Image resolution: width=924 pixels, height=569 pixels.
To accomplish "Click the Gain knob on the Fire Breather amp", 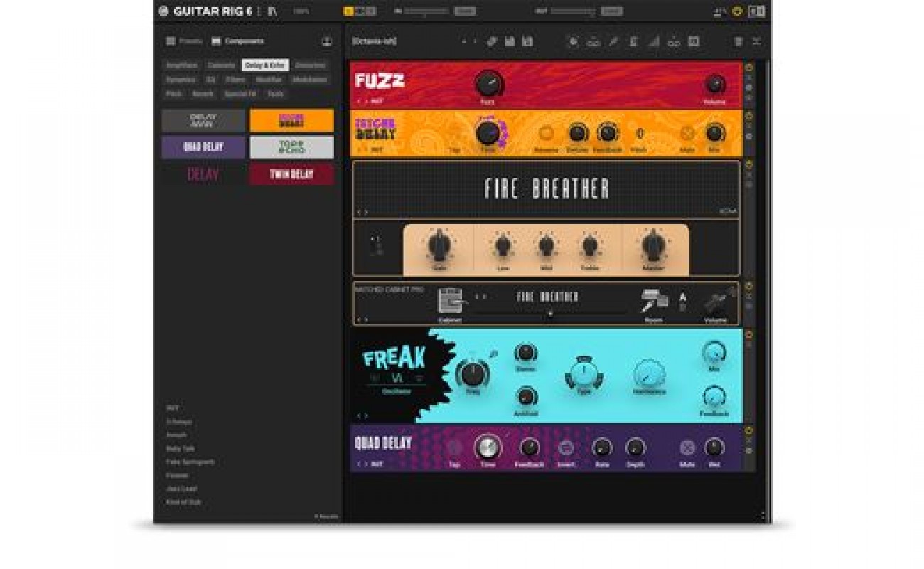I will tap(439, 246).
